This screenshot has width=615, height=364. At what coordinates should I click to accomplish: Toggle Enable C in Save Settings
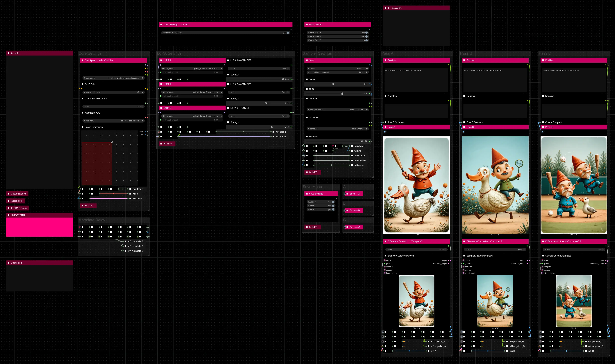coord(333,210)
